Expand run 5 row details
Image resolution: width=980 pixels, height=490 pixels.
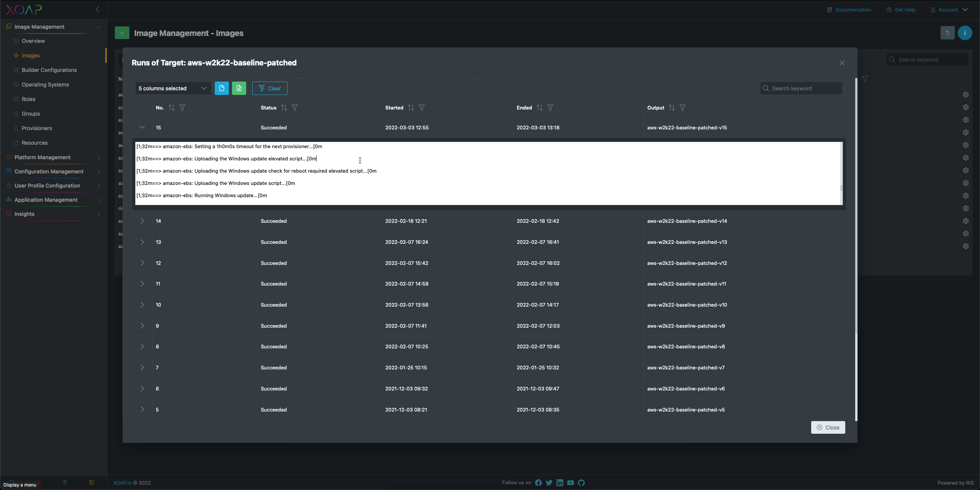click(x=142, y=410)
